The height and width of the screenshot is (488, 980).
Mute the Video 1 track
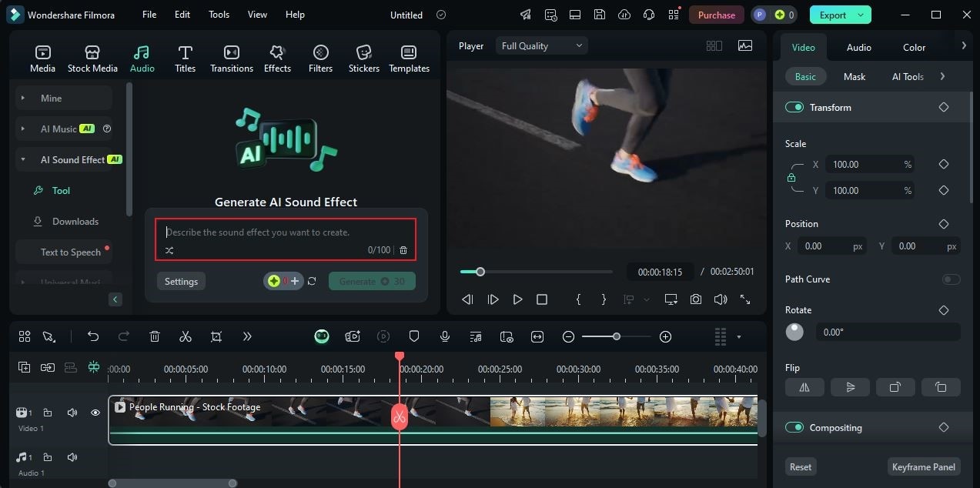[x=72, y=413]
